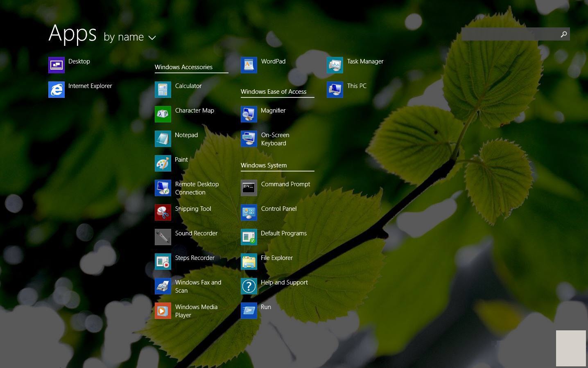Open the 'by name' sort dropdown
The height and width of the screenshot is (368, 588).
130,37
